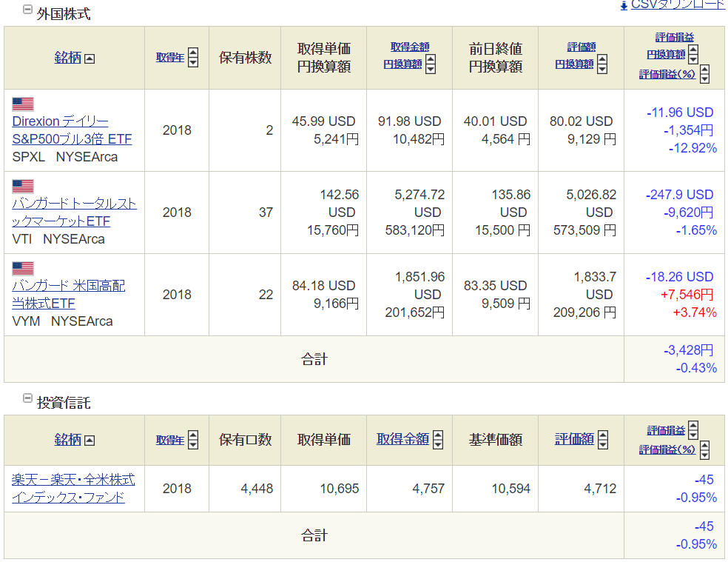Viewport: 728px width, 562px height.
Task: Click sort icon beside investment trusts 銘柄
Action: click(90, 441)
